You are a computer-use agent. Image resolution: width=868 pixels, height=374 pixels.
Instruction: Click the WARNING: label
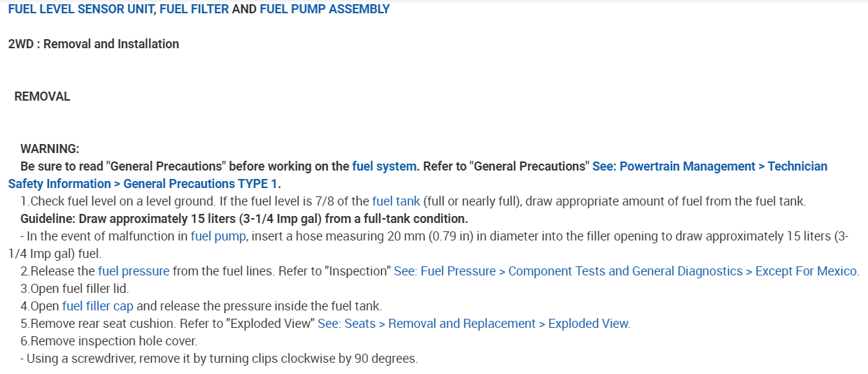(50, 149)
